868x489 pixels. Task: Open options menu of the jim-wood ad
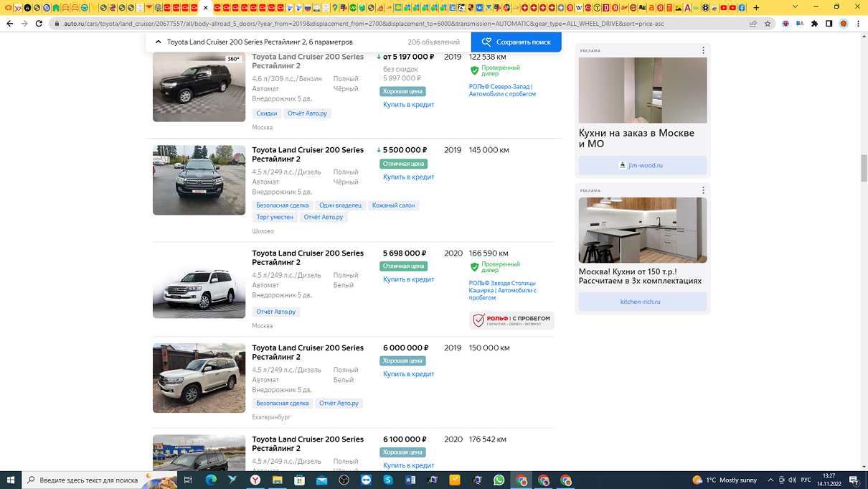tap(703, 50)
